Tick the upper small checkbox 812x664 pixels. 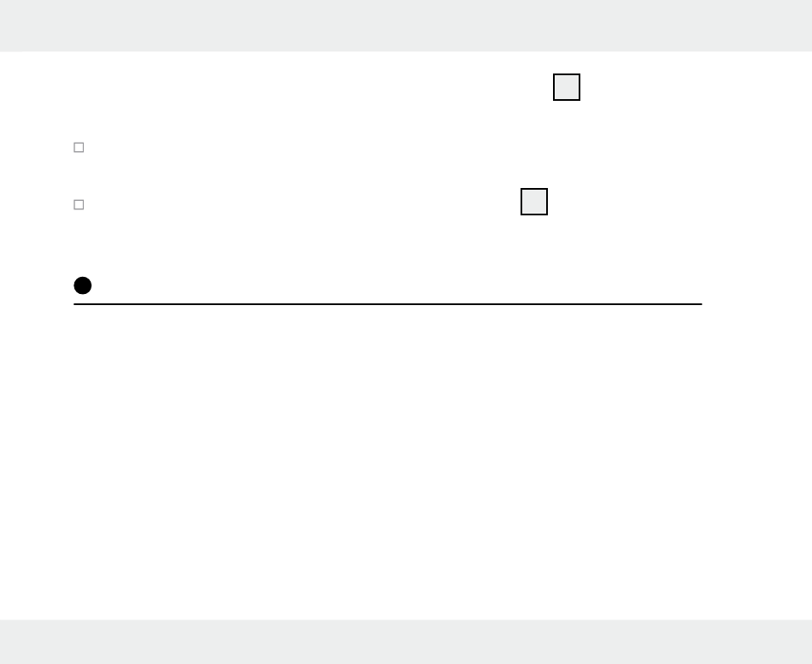coord(79,148)
